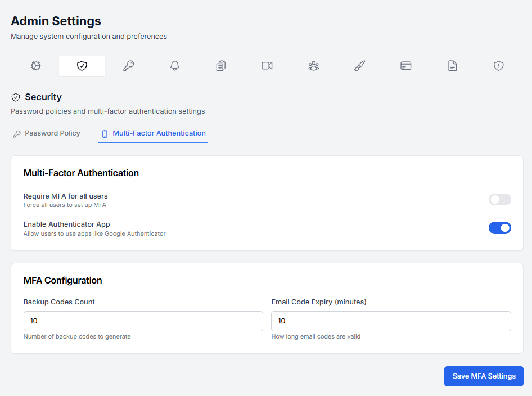Click 'Force all users to set up MFA'
Viewport: 532px width, 396px height.
coord(65,205)
